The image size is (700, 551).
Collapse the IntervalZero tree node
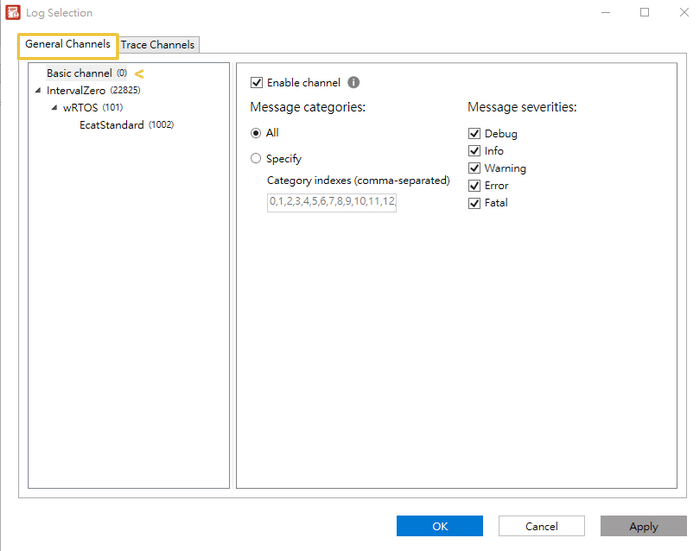pos(38,91)
